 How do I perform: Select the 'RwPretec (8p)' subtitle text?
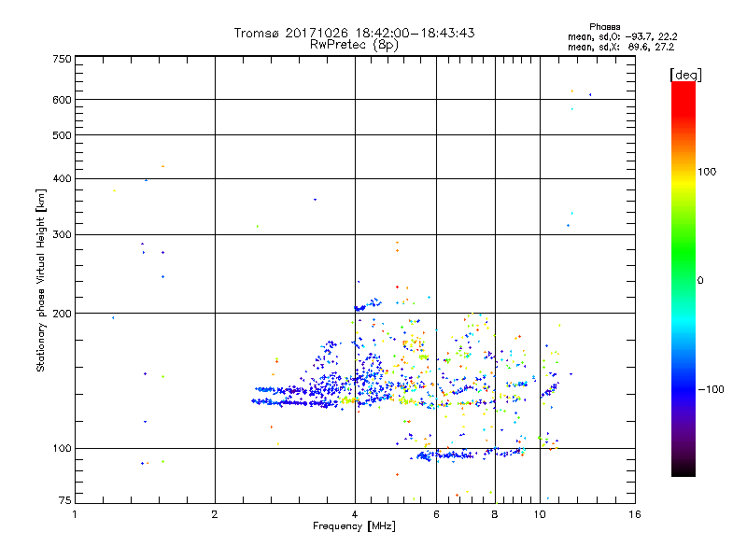coord(354,45)
